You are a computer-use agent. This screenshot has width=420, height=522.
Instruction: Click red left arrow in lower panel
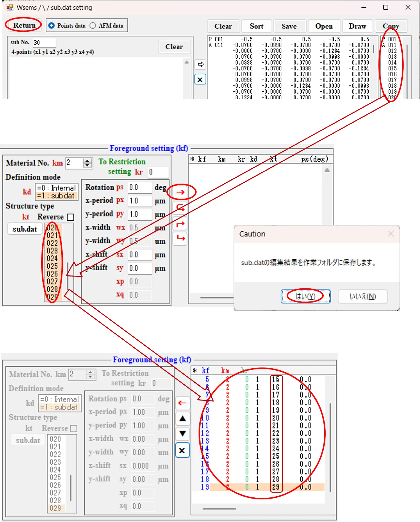tap(182, 403)
